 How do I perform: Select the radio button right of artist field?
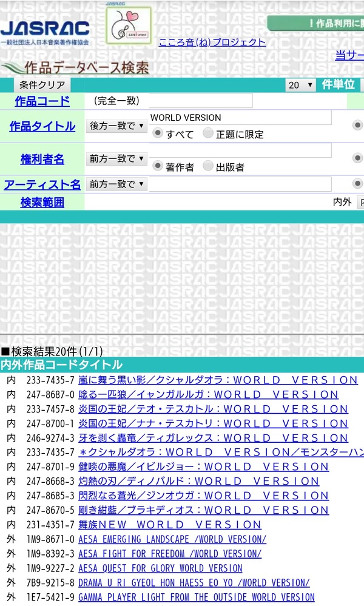[x=357, y=184]
